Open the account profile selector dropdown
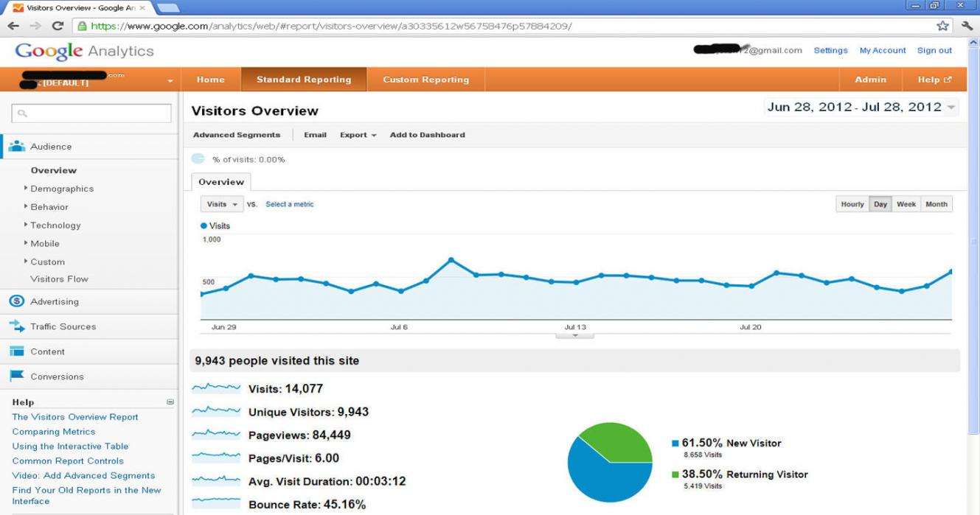The width and height of the screenshot is (980, 515). (170, 80)
